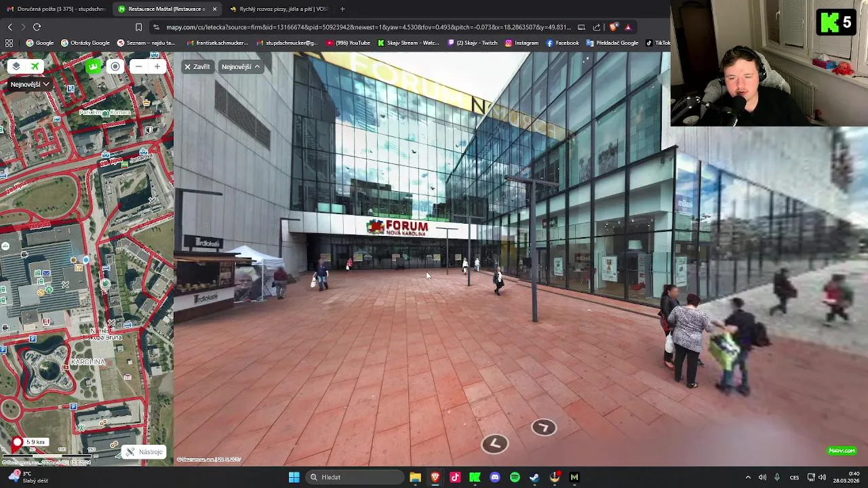Open the Překladač Google bookmark
The image size is (868, 488).
[x=612, y=43]
